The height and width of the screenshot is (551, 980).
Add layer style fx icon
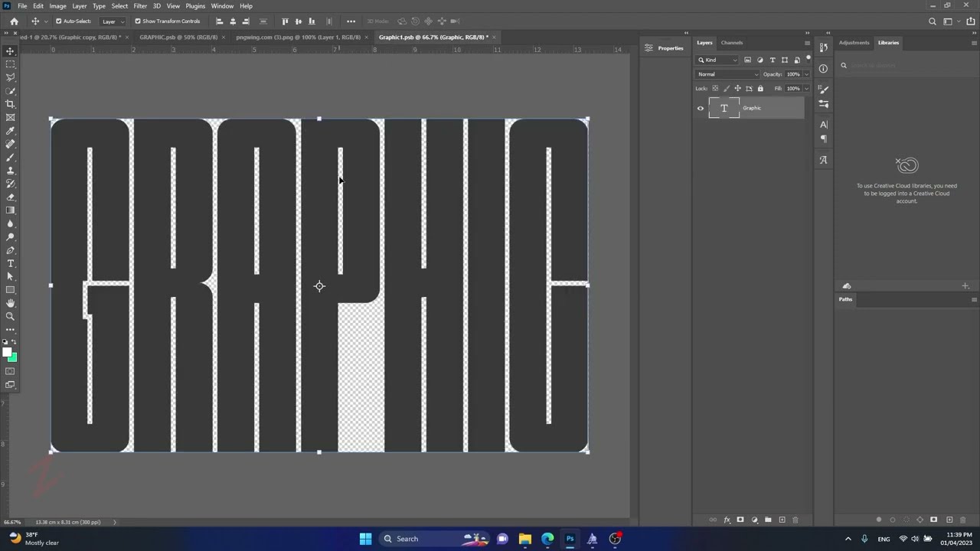[727, 520]
